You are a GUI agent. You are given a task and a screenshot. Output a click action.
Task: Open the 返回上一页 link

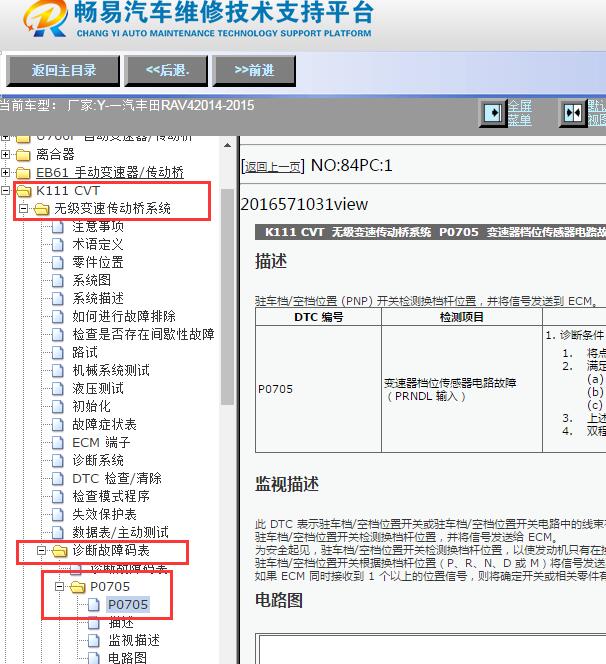coord(273,167)
